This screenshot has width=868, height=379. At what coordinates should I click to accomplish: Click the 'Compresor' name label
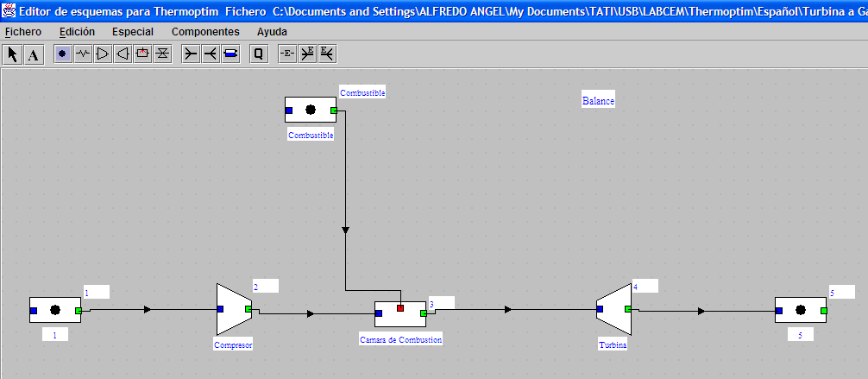click(233, 345)
